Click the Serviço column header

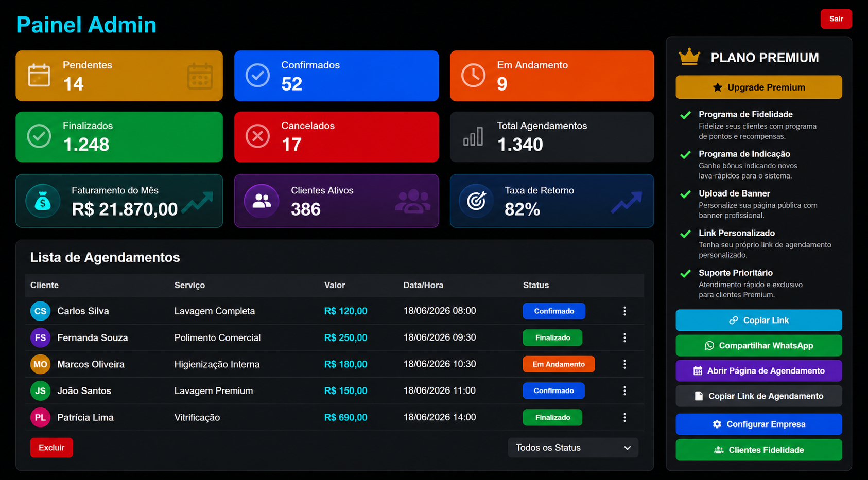pos(189,285)
